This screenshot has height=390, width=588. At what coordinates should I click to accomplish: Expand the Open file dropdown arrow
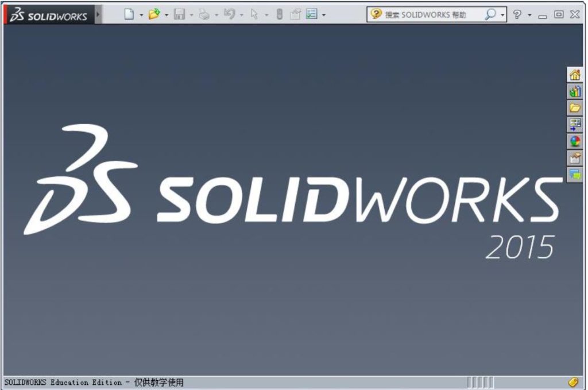point(167,15)
